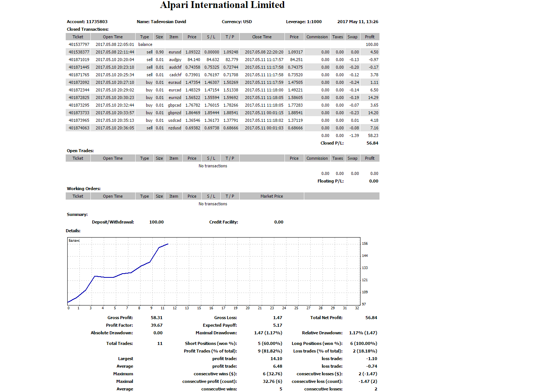Viewport: 547px width, 392px height.
Task: Select the eurusd item cell
Action: click(175, 52)
